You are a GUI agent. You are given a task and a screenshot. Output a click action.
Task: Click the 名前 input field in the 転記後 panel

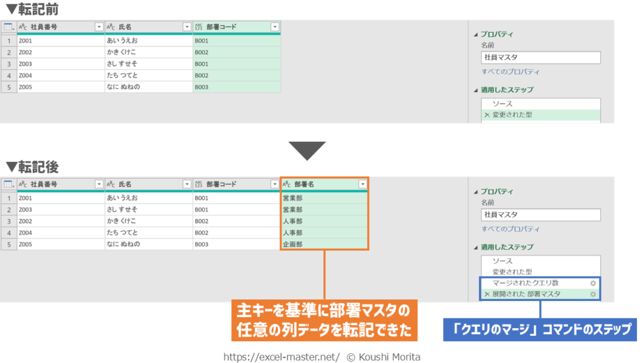coord(540,215)
